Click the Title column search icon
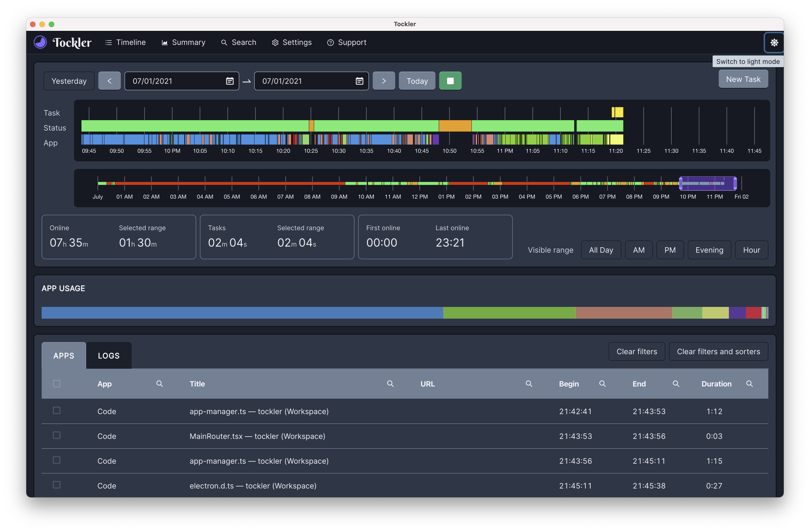Screen dimensions: 810x532 click(x=390, y=384)
